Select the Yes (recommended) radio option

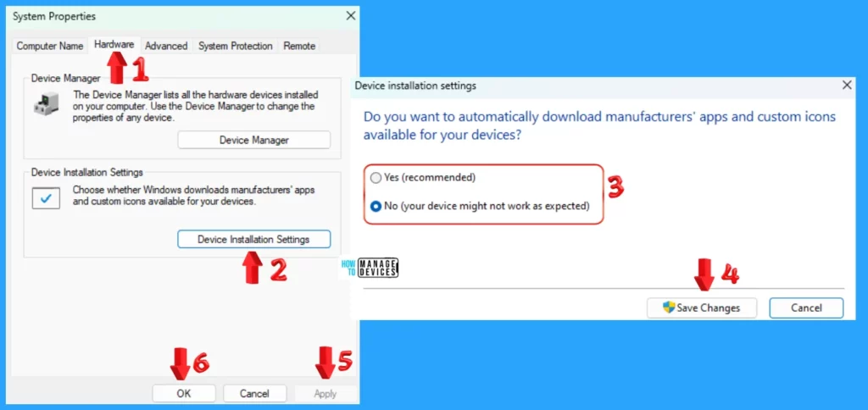(424, 178)
